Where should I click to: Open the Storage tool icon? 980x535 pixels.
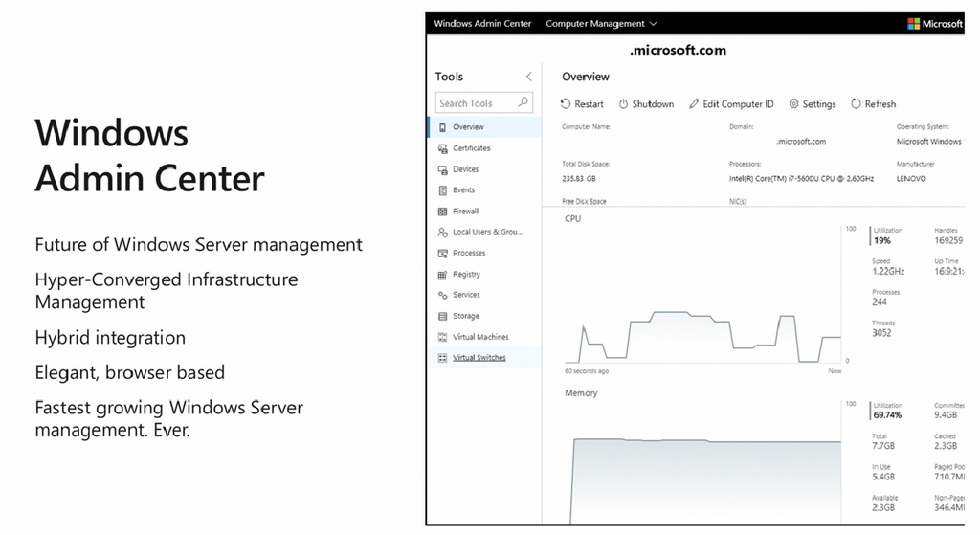442,316
